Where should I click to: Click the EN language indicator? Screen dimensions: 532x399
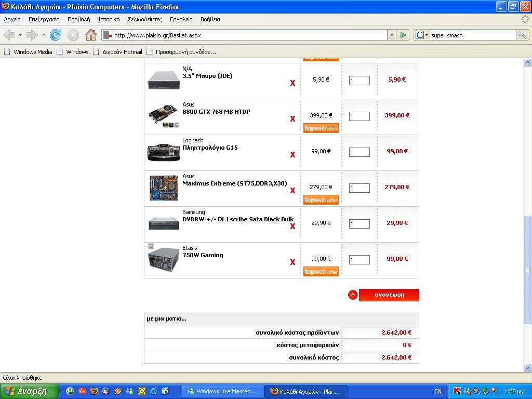(x=438, y=391)
